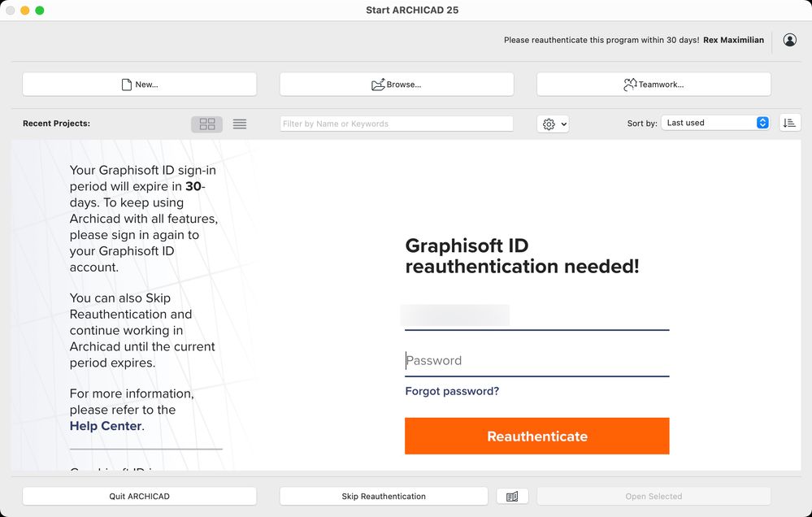Click Skip Reauthentication
Screen dimensions: 812x517
coord(383,496)
